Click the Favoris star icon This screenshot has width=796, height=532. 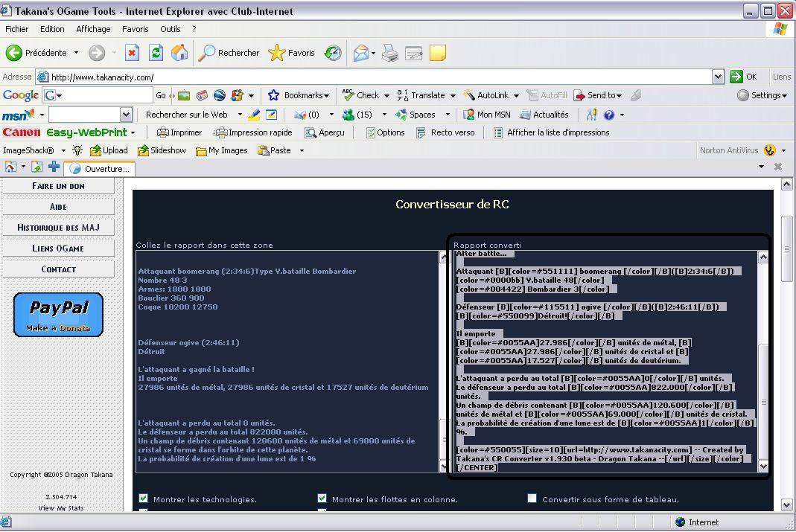click(x=277, y=53)
